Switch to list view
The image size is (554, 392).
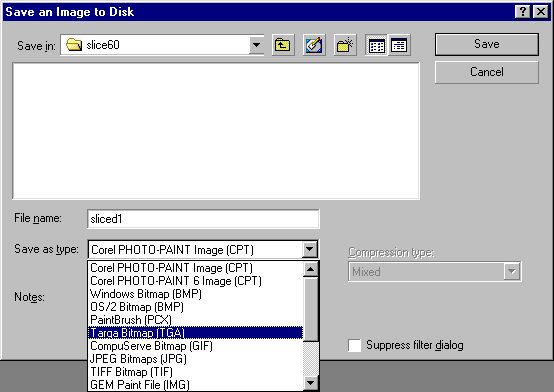tap(376, 45)
